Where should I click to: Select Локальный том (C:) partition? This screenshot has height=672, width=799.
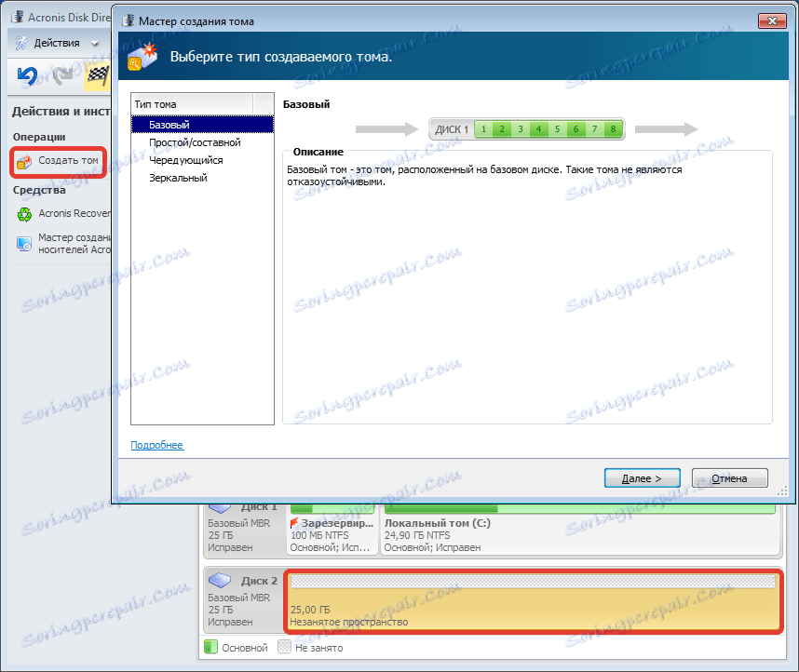(x=581, y=529)
